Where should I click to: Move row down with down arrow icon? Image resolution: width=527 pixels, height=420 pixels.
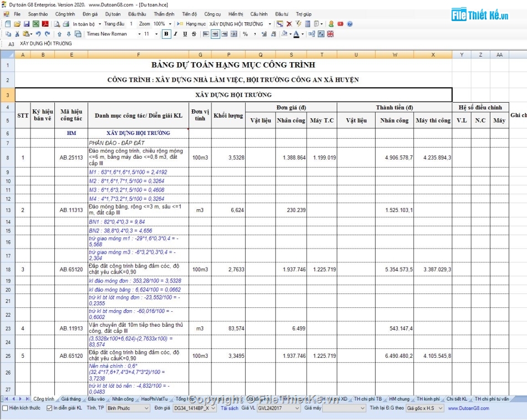[69, 34]
